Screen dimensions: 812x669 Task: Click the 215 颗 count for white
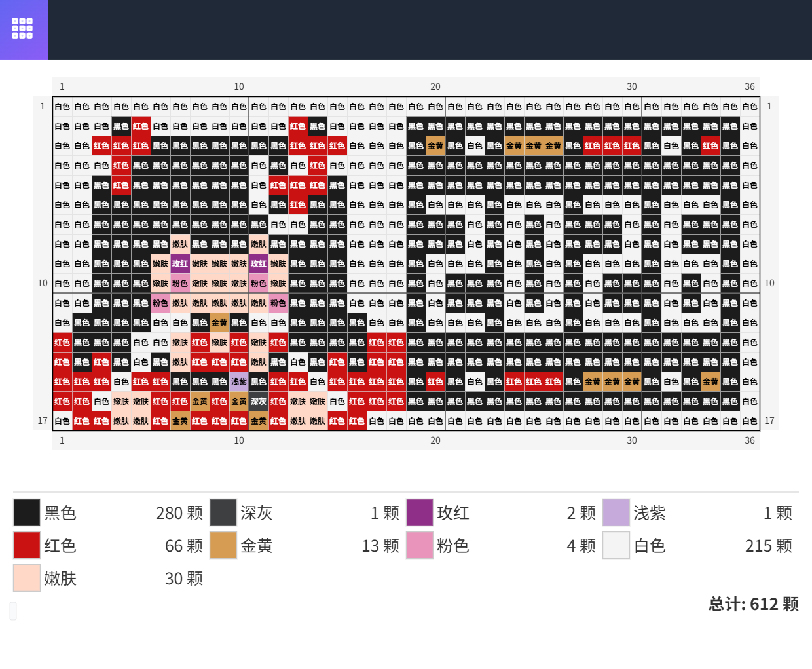tap(768, 546)
